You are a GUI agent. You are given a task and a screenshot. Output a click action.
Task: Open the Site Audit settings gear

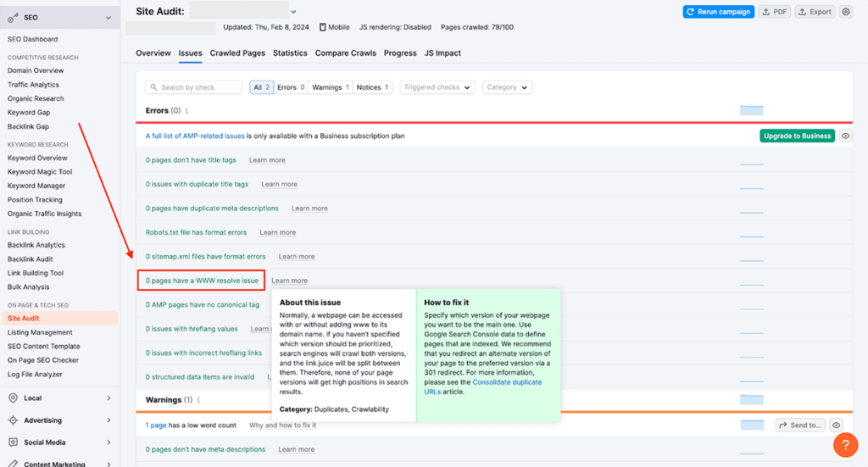(x=846, y=12)
